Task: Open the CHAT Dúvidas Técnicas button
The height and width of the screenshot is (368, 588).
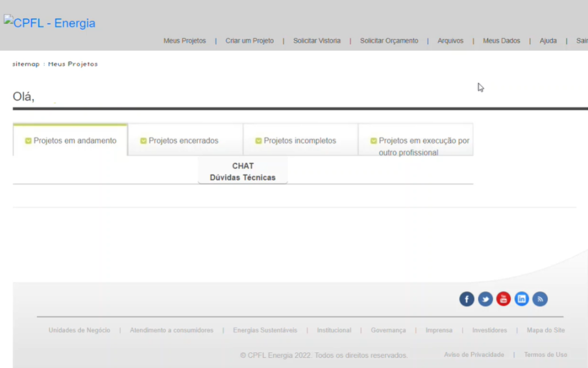Action: click(x=243, y=171)
